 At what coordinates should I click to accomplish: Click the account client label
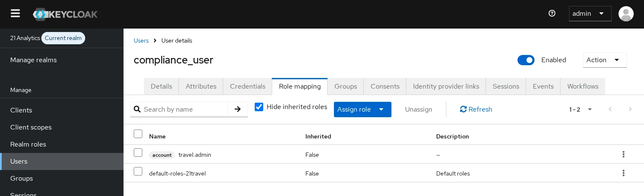[162, 155]
